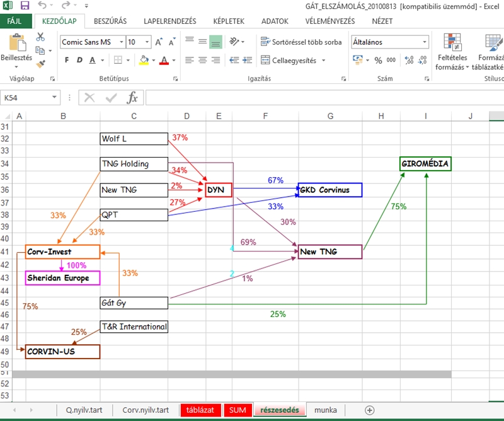Apply accounting number format
504x421 pixels.
tap(357, 60)
